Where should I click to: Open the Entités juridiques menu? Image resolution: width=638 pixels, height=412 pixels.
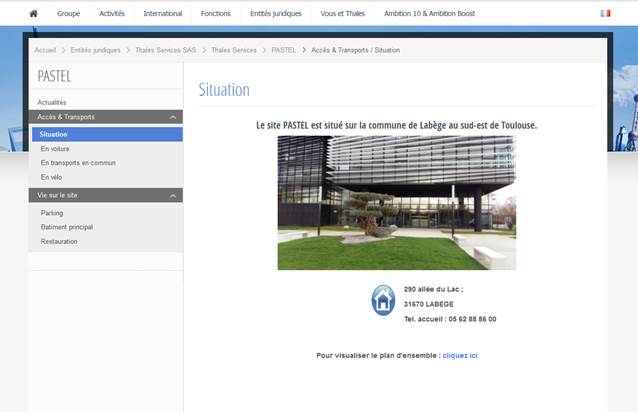(276, 14)
